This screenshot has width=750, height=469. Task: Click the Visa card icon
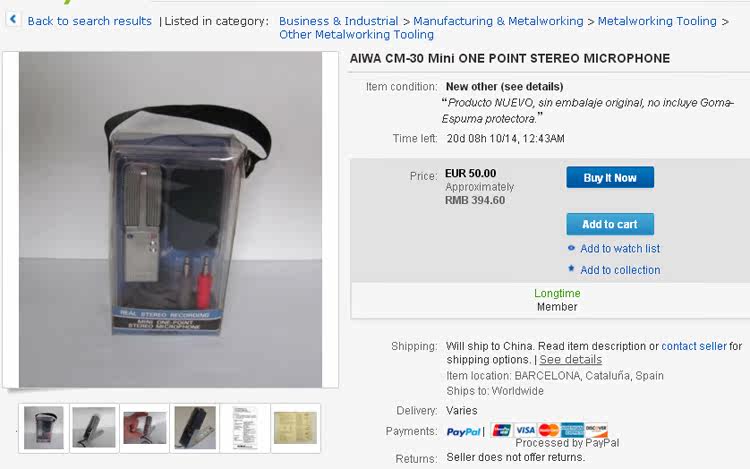[x=525, y=430]
